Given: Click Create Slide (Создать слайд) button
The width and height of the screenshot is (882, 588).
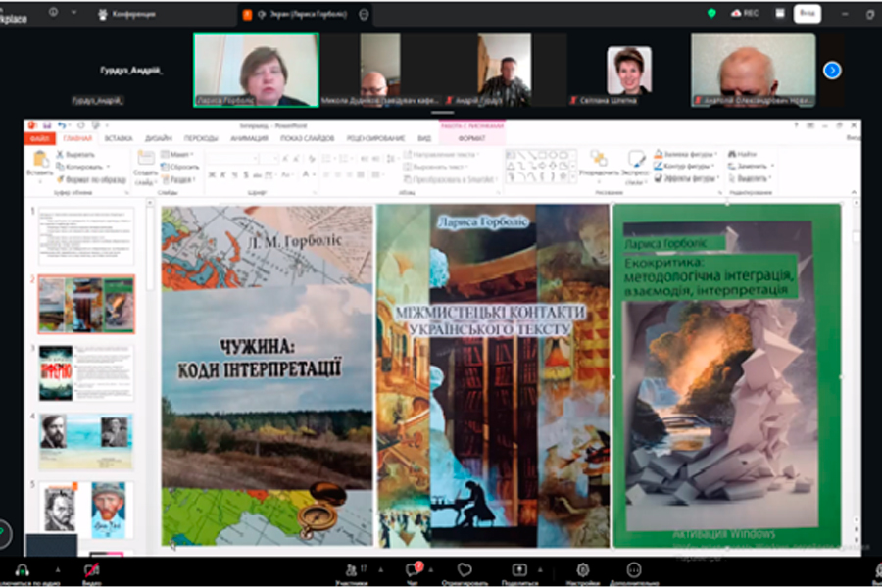Looking at the screenshot, I should click(145, 168).
